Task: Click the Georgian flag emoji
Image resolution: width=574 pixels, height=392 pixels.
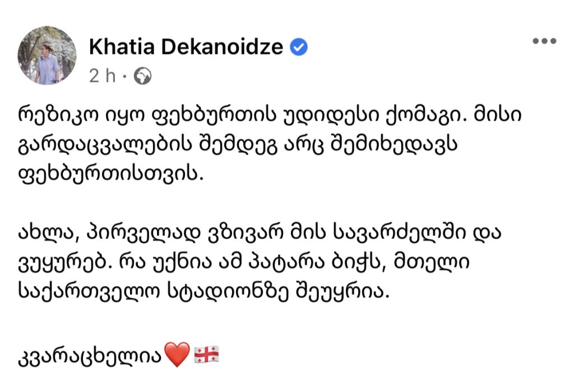Action: (206, 354)
